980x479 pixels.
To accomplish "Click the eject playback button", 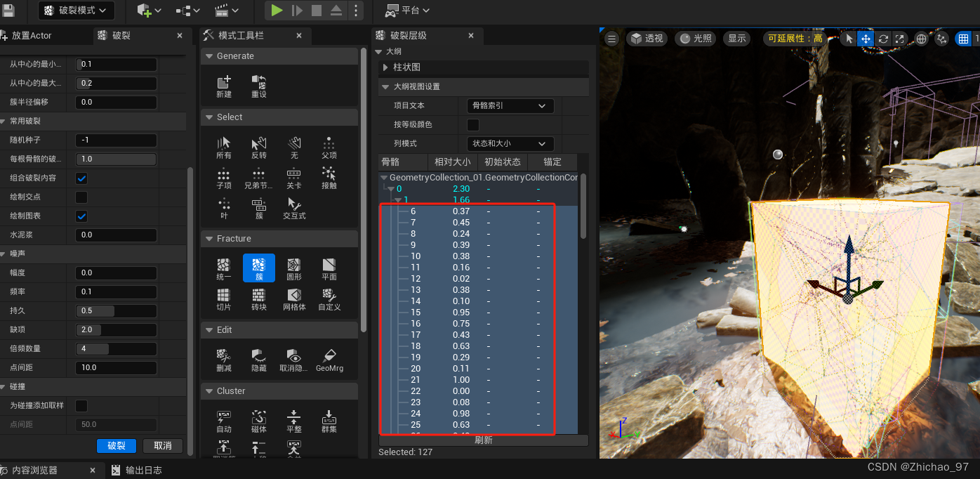I will (336, 10).
